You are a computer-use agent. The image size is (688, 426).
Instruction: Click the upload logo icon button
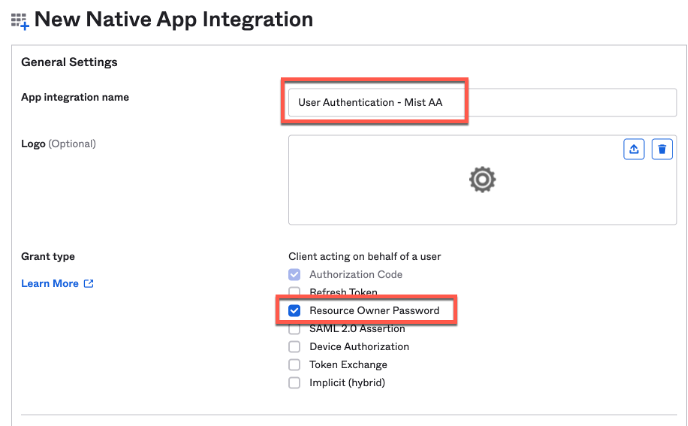click(x=633, y=149)
